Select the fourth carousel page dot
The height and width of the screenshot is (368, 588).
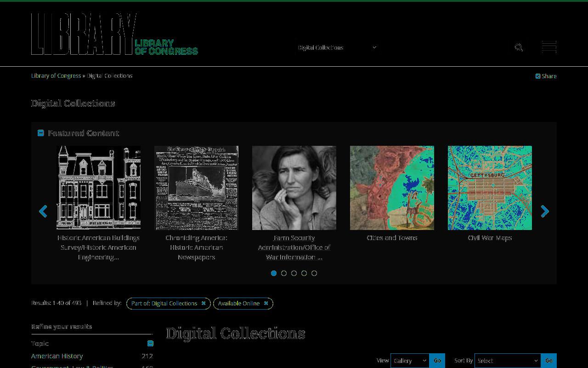pyautogui.click(x=304, y=273)
